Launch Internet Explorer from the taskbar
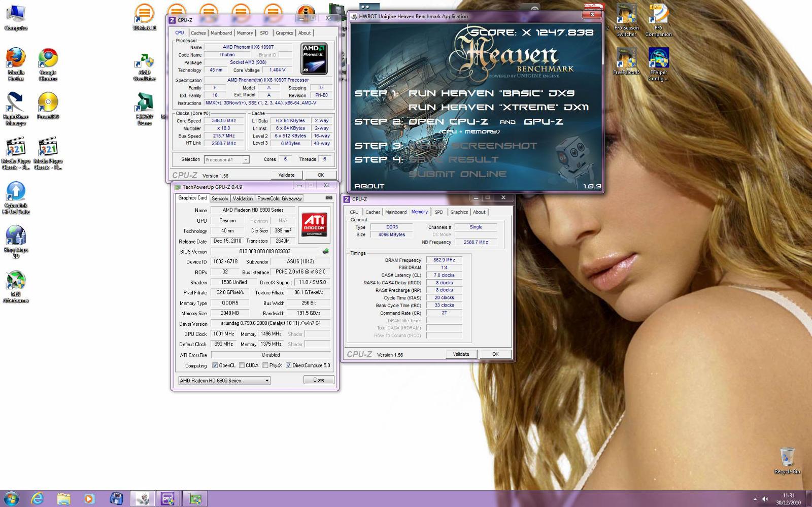Screen dimensions: 812x507 tap(37, 499)
